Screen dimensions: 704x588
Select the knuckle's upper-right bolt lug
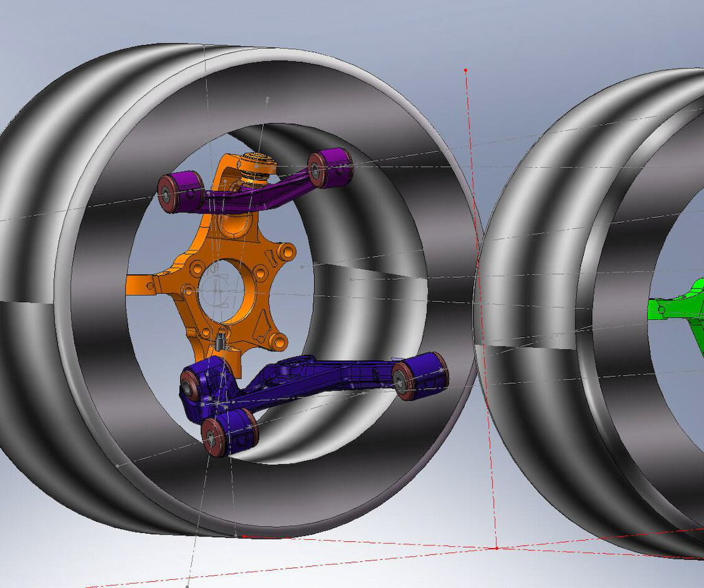287,252
